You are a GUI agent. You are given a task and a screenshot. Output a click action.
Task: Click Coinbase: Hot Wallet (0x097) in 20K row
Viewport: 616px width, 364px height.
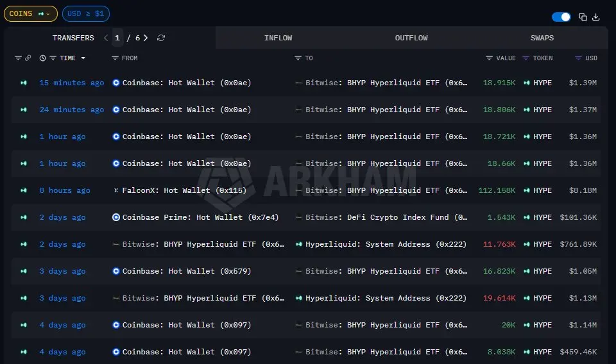(187, 325)
